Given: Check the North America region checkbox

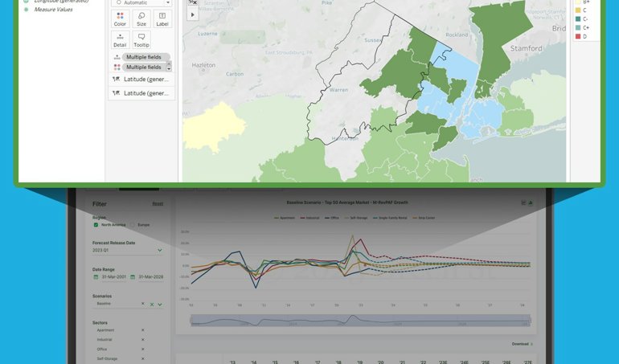Looking at the screenshot, I should click(96, 225).
